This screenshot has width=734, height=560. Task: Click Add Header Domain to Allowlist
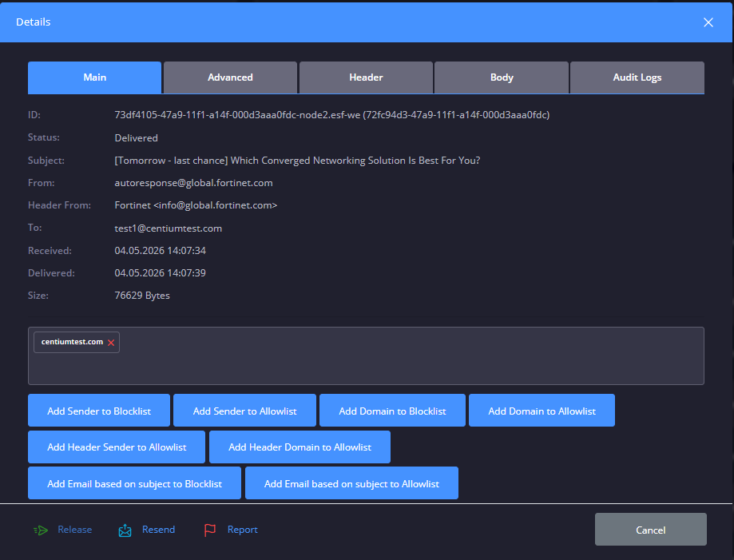pyautogui.click(x=300, y=447)
